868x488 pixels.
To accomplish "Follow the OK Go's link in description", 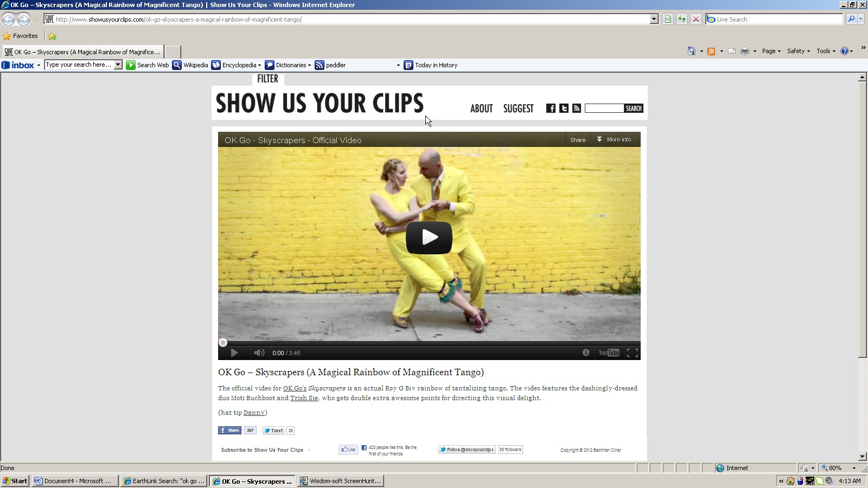I will pyautogui.click(x=295, y=388).
